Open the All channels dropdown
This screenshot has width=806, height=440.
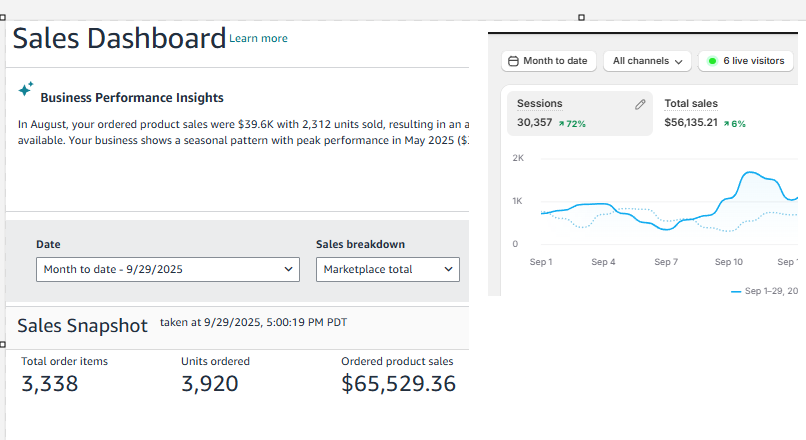pyautogui.click(x=647, y=61)
